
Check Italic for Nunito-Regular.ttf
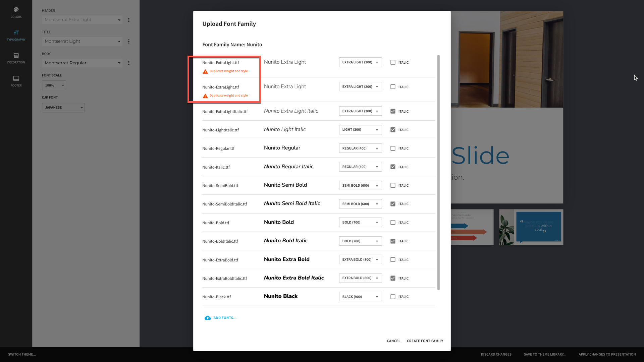(393, 148)
